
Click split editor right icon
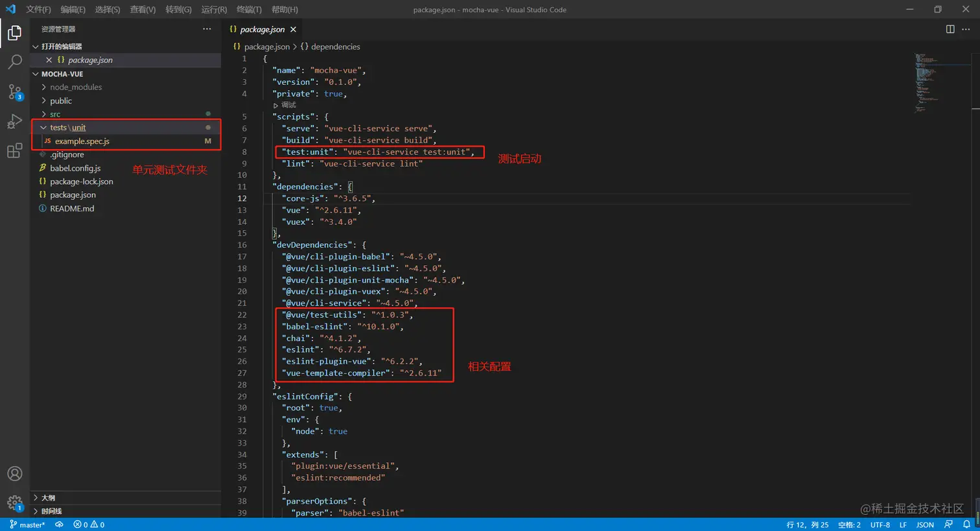950,29
